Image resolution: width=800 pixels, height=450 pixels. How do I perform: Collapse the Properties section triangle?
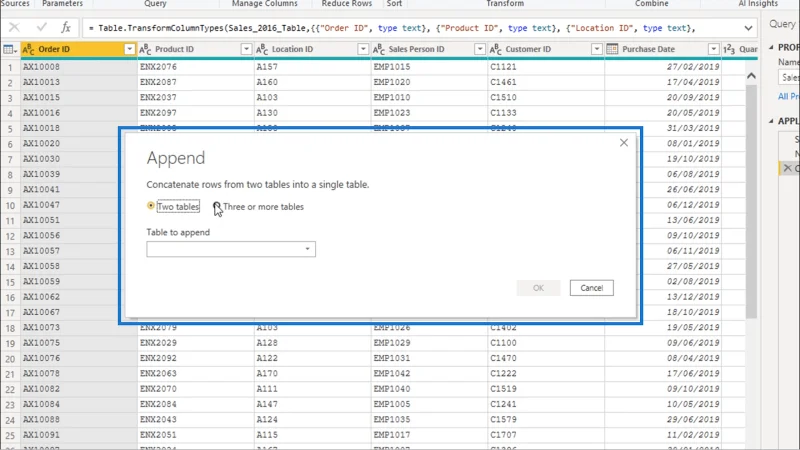[771, 47]
